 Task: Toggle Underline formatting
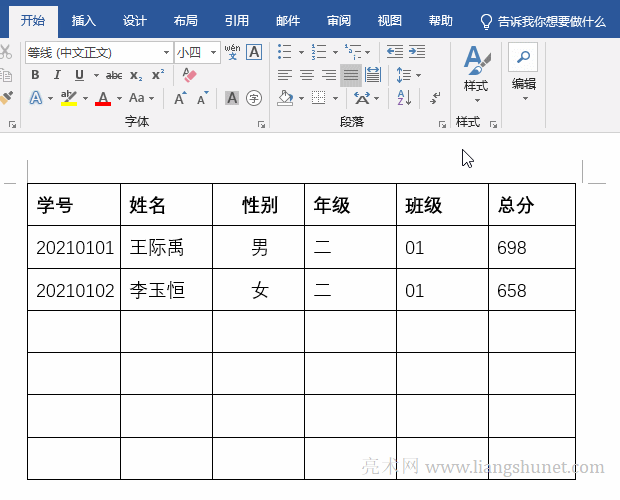(x=79, y=75)
